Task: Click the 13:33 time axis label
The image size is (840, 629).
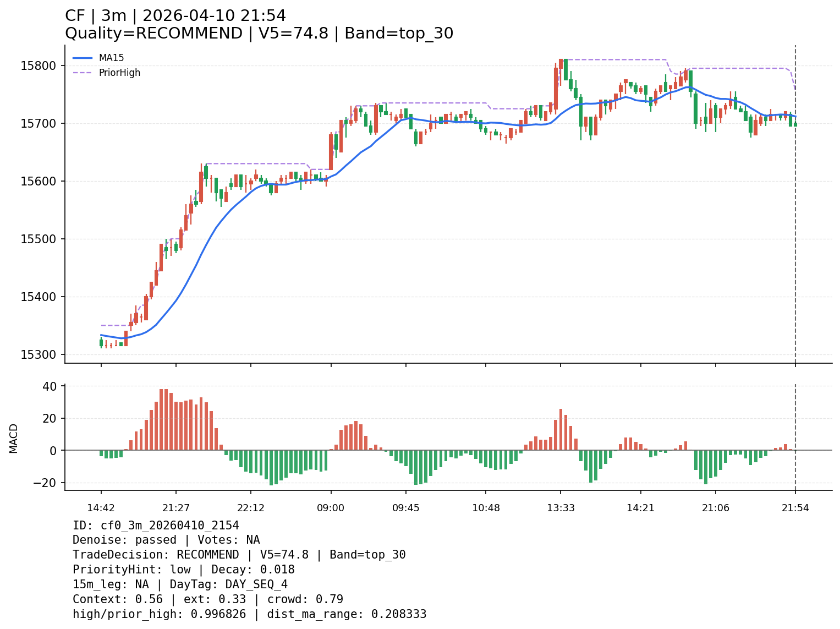Action: [561, 508]
